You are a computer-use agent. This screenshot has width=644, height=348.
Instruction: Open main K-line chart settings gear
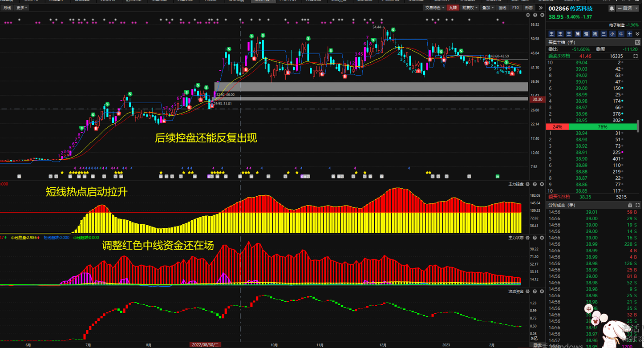(528, 15)
